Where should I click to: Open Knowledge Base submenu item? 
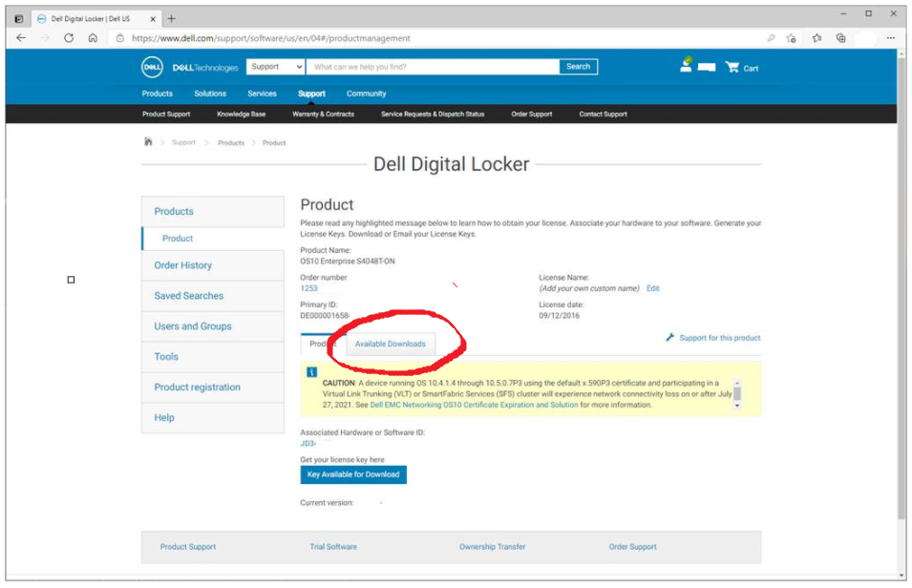242,114
